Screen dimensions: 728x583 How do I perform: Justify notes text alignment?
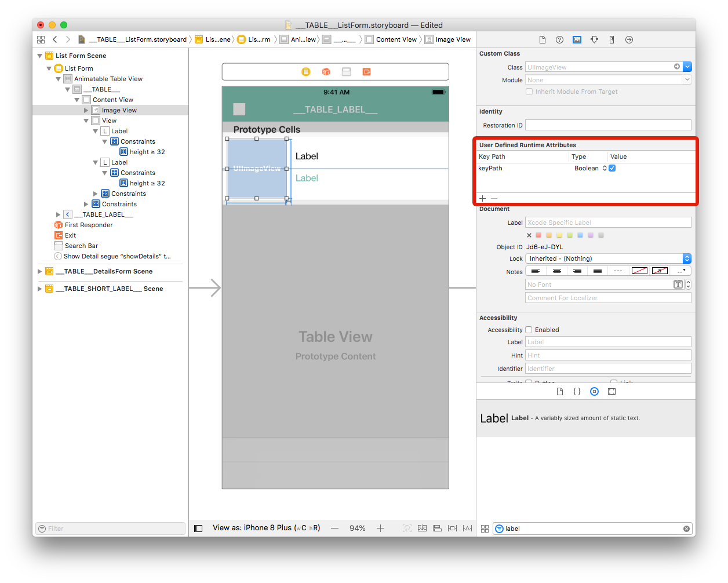(x=597, y=271)
